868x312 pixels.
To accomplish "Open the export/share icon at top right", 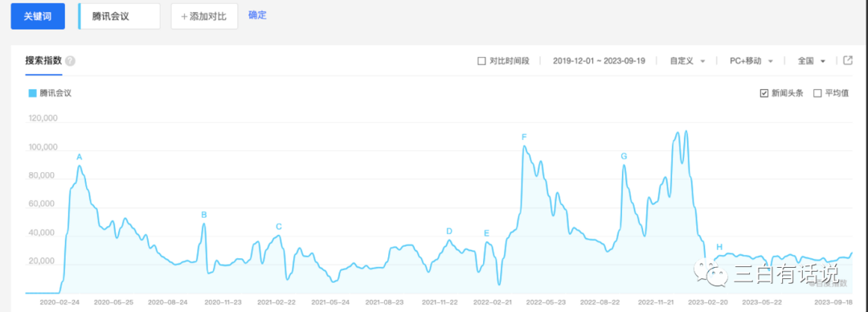I will pyautogui.click(x=848, y=60).
